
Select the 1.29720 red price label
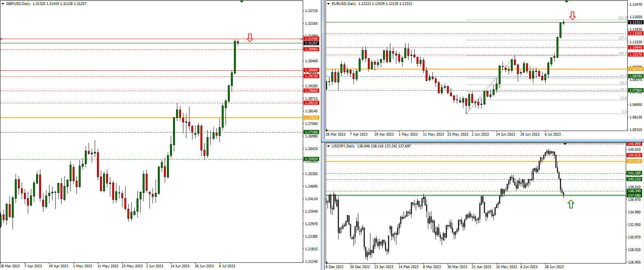coord(311,76)
